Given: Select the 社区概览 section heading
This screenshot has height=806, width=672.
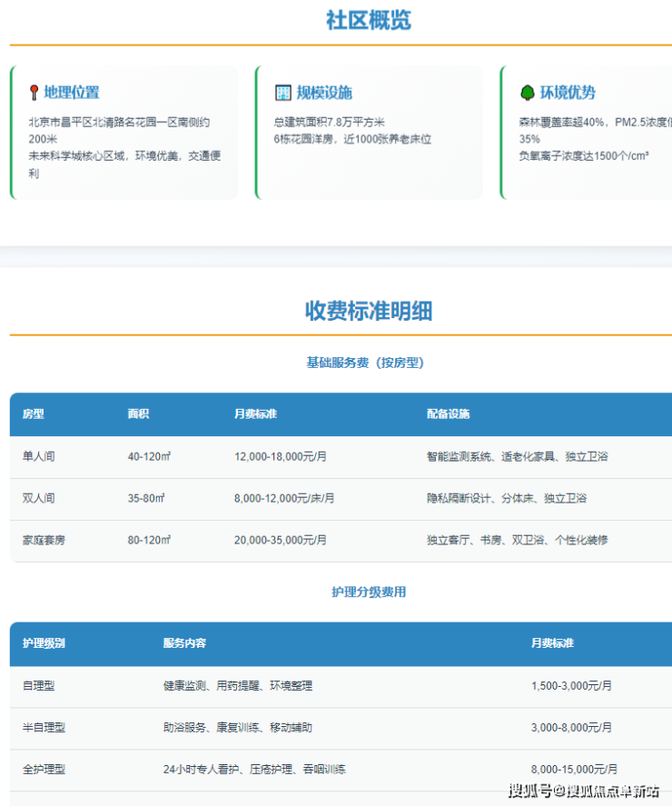Looking at the screenshot, I should tap(368, 20).
